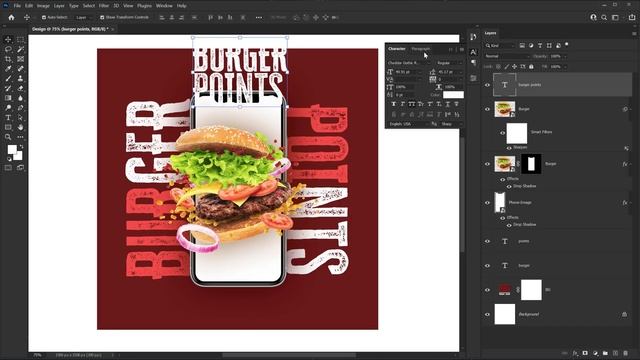
Task: Open the layer Fill dropdown arrow
Action: [564, 67]
